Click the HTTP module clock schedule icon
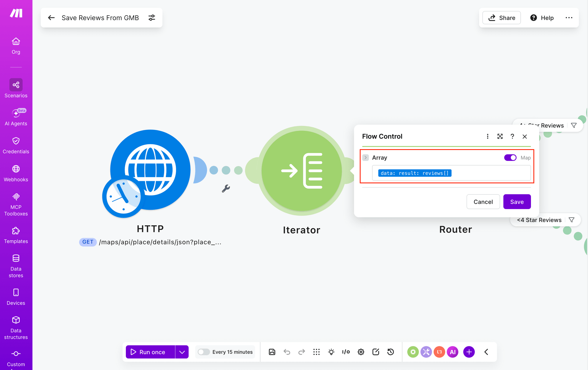 [x=123, y=196]
